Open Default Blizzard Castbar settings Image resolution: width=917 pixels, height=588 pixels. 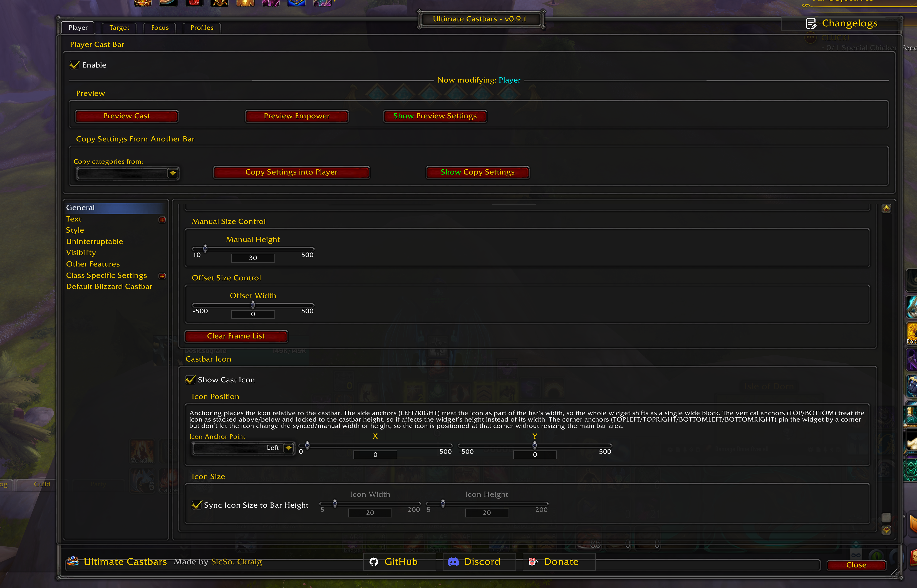pyautogui.click(x=109, y=286)
